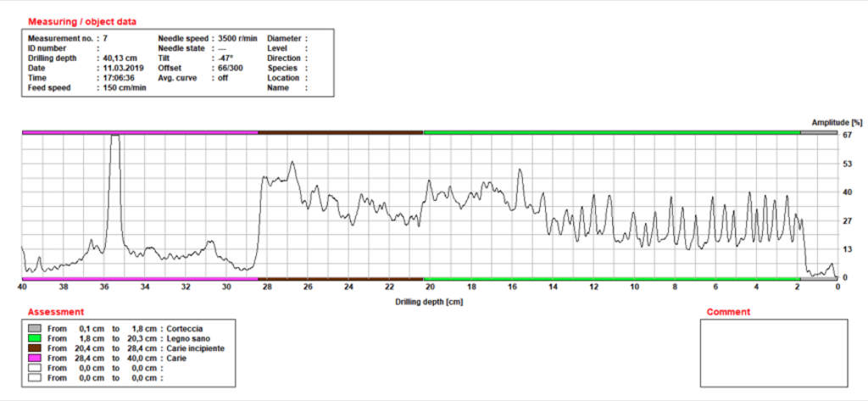868x401 pixels.
Task: Click the depth axis label 2
Action: [x=797, y=287]
